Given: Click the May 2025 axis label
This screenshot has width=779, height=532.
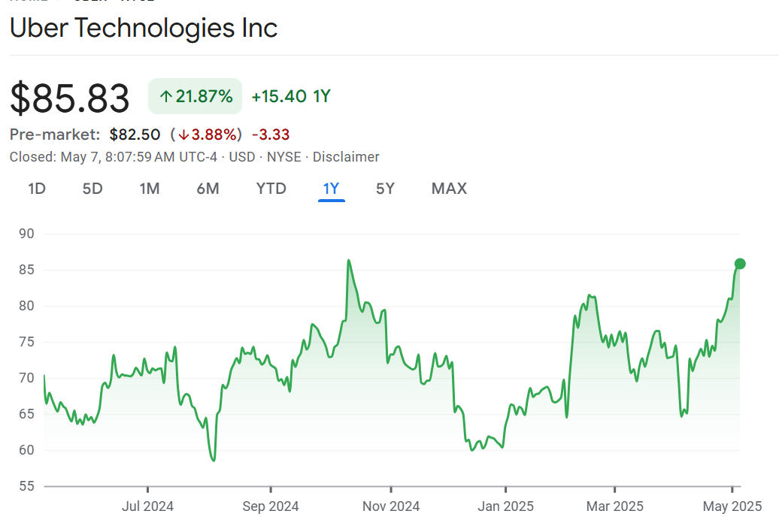Looking at the screenshot, I should point(733,506).
